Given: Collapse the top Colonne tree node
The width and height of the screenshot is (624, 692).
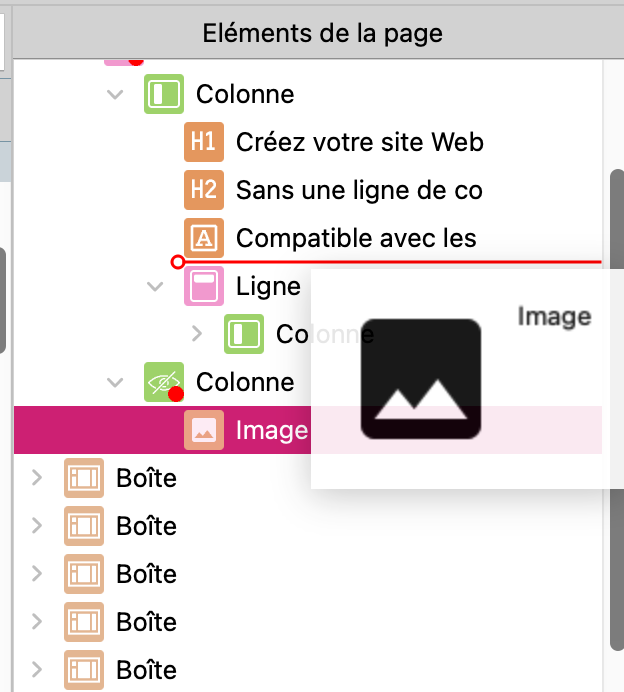Looking at the screenshot, I should coord(116,94).
